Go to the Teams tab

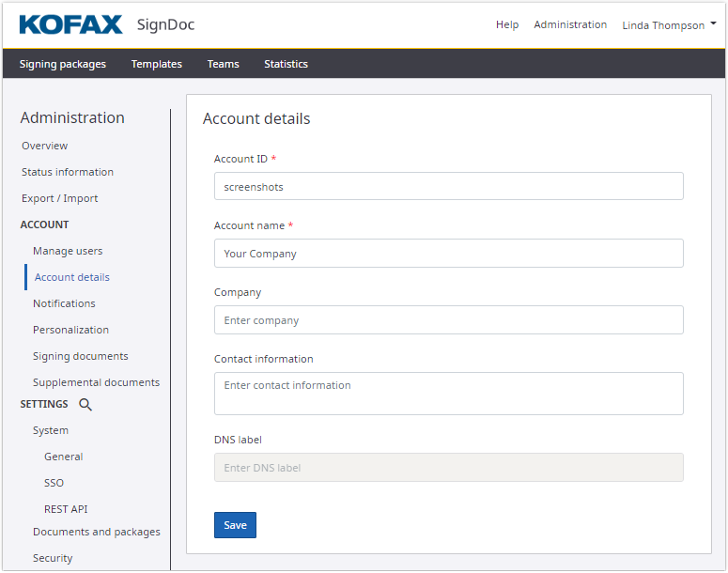point(224,64)
